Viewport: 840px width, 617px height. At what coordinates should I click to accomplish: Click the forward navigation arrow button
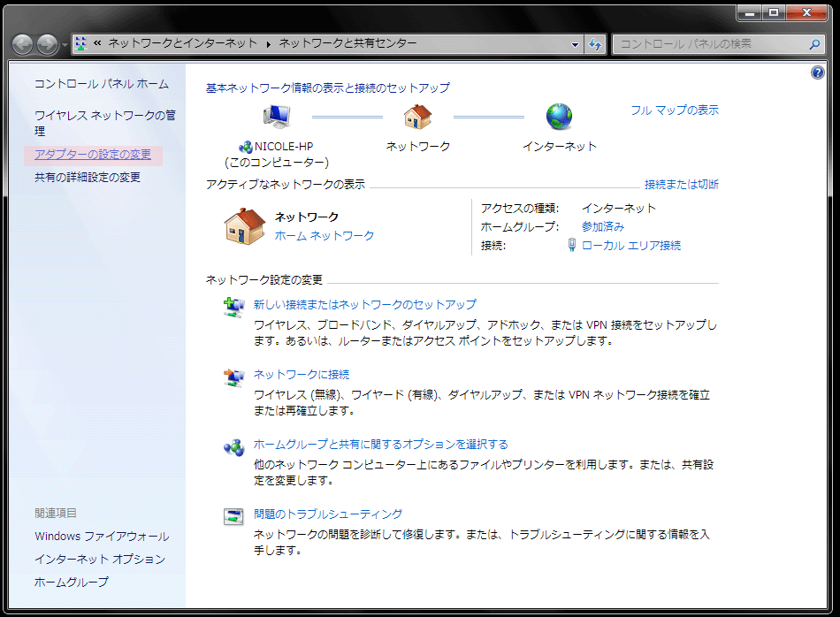(47, 44)
